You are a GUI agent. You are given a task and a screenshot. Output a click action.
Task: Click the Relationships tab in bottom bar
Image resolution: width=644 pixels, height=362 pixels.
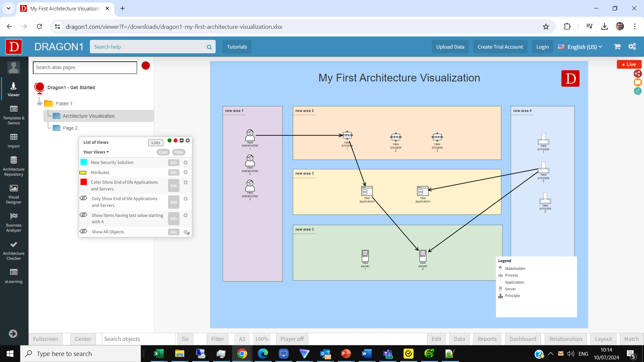(x=566, y=339)
